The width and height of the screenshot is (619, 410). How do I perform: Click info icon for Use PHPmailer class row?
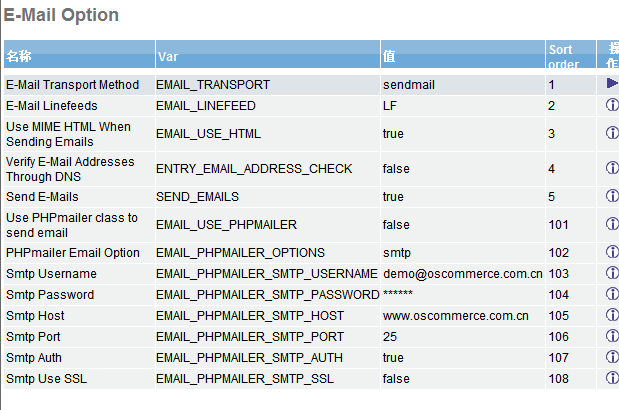tap(612, 224)
